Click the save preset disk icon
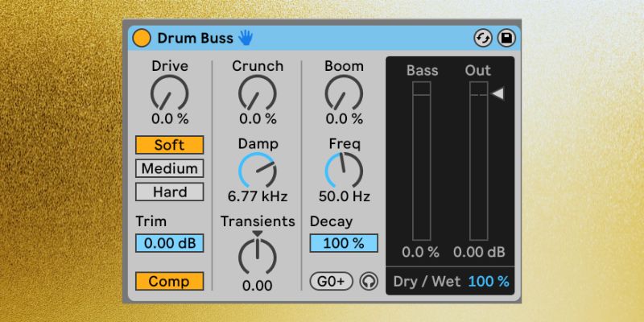Screen dimensions: 644x322 click(x=506, y=39)
